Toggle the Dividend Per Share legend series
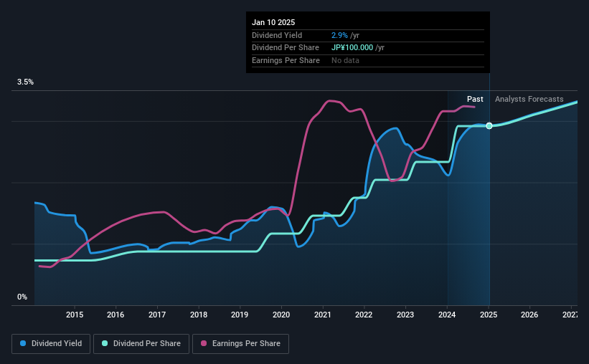Viewport: 589px width, 364px height. (141, 344)
